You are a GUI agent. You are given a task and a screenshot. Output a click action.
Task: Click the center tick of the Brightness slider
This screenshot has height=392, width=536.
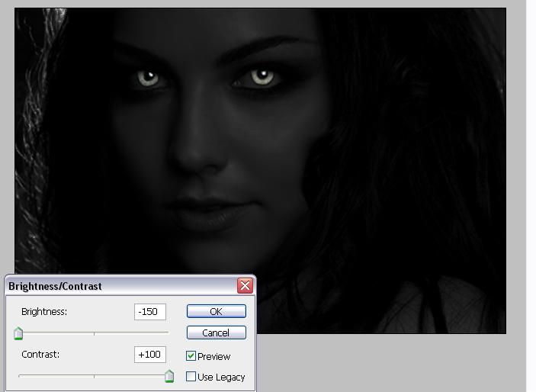[94, 333]
